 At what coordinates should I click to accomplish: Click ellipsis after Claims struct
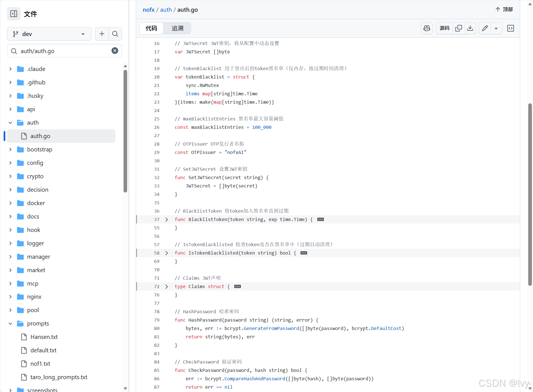pyautogui.click(x=238, y=287)
